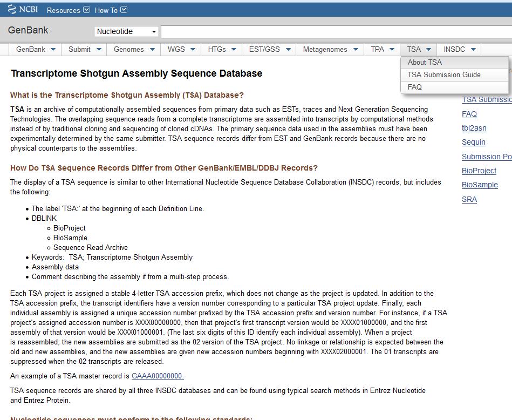This screenshot has width=512, height=420.
Task: Open the HTGs nav menu
Action: point(222,49)
